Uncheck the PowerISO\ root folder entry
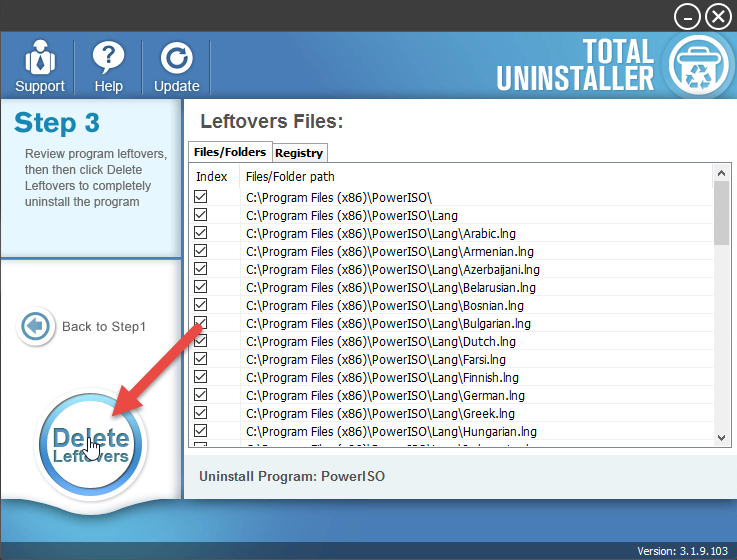The height and width of the screenshot is (560, 737). 201,197
